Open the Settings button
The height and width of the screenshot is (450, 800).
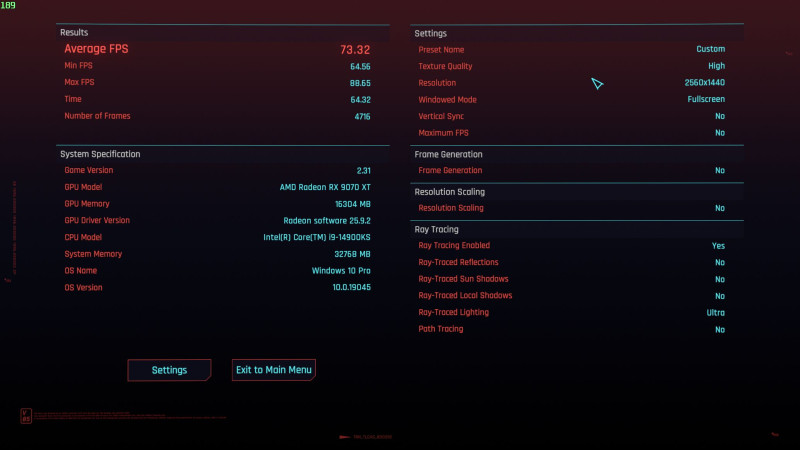point(169,370)
